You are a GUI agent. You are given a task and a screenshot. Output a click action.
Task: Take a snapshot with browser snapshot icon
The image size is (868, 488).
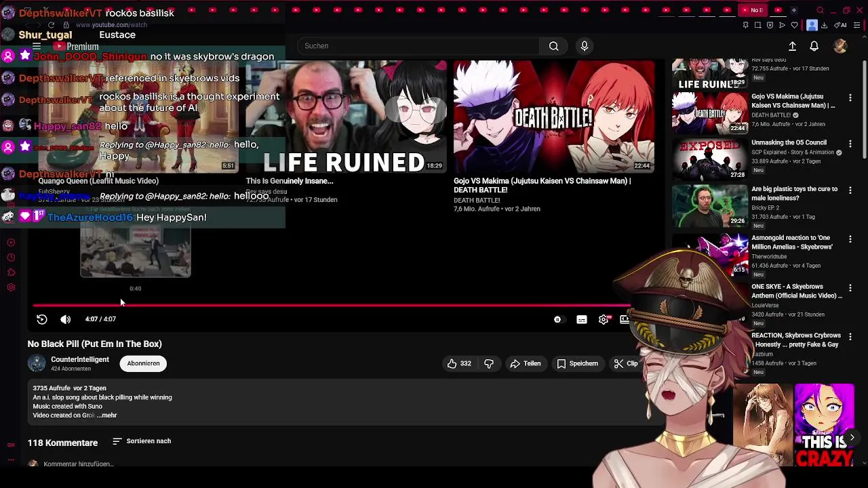click(757, 25)
